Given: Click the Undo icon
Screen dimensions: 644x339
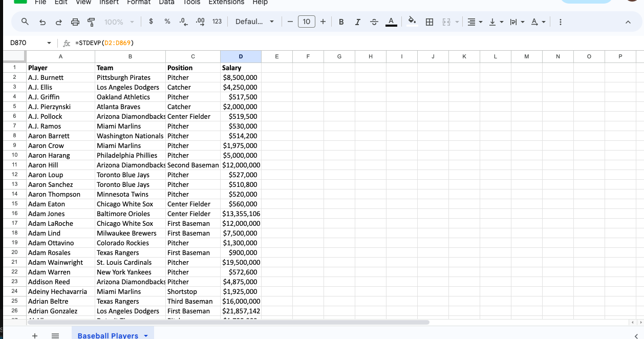Looking at the screenshot, I should pyautogui.click(x=42, y=22).
